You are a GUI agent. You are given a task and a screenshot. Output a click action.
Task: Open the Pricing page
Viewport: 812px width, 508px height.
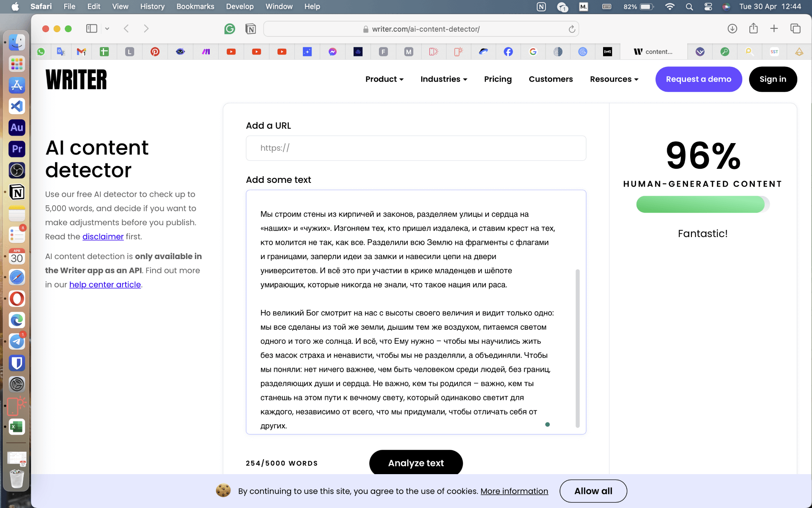coord(498,79)
